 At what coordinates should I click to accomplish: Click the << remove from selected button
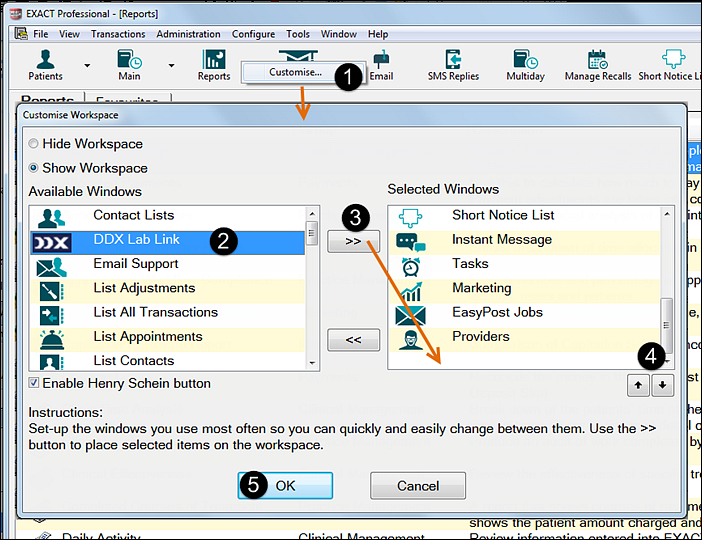tap(353, 340)
